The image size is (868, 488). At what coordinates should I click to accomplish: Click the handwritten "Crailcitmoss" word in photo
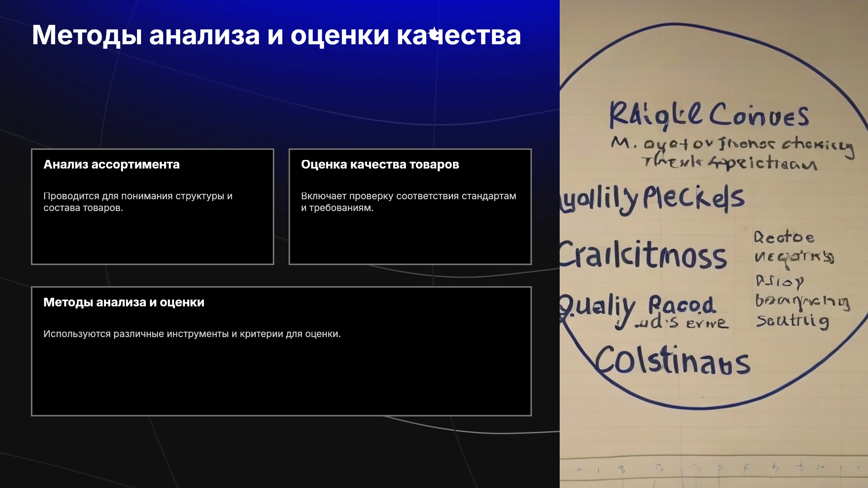click(643, 254)
